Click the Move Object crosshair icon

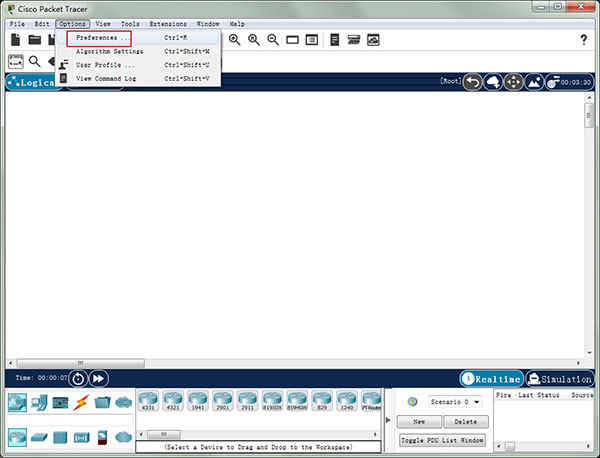[x=514, y=82]
